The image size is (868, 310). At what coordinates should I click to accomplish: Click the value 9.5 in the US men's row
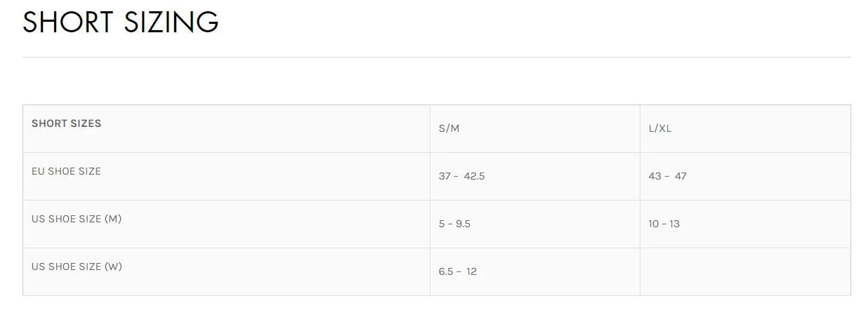pos(462,224)
